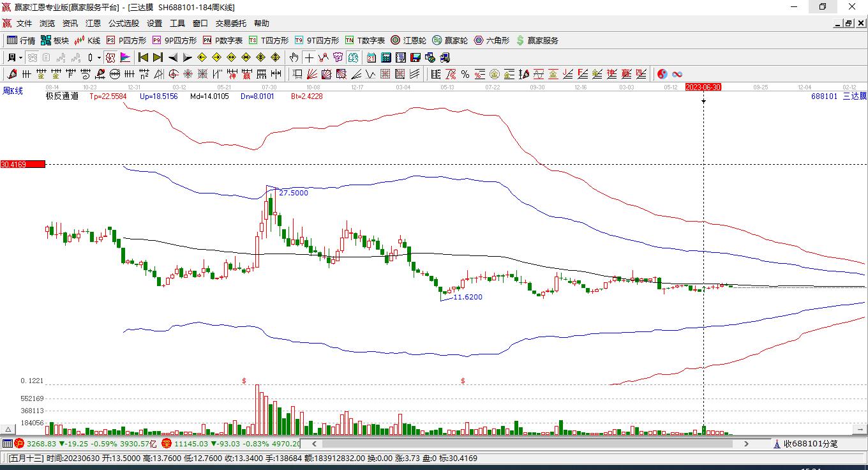This screenshot has width=868, height=470.
Task: Open the T数字表 time number table
Action: click(x=364, y=40)
